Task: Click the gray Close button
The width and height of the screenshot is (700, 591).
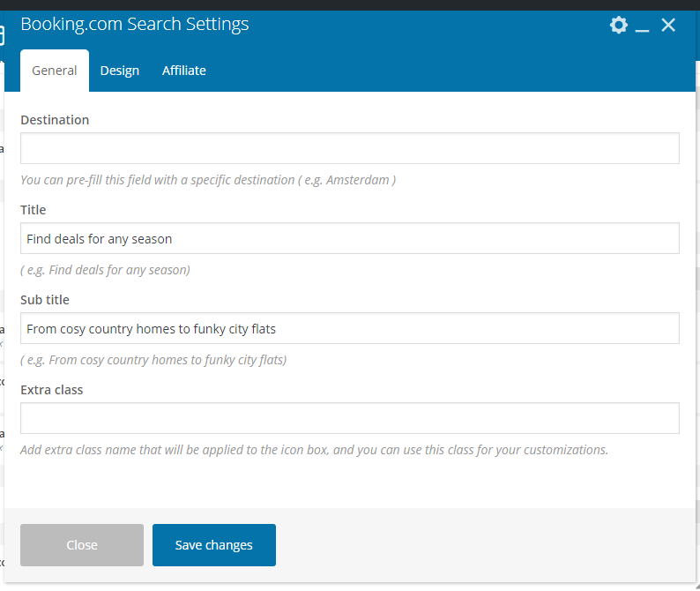Action: click(82, 545)
